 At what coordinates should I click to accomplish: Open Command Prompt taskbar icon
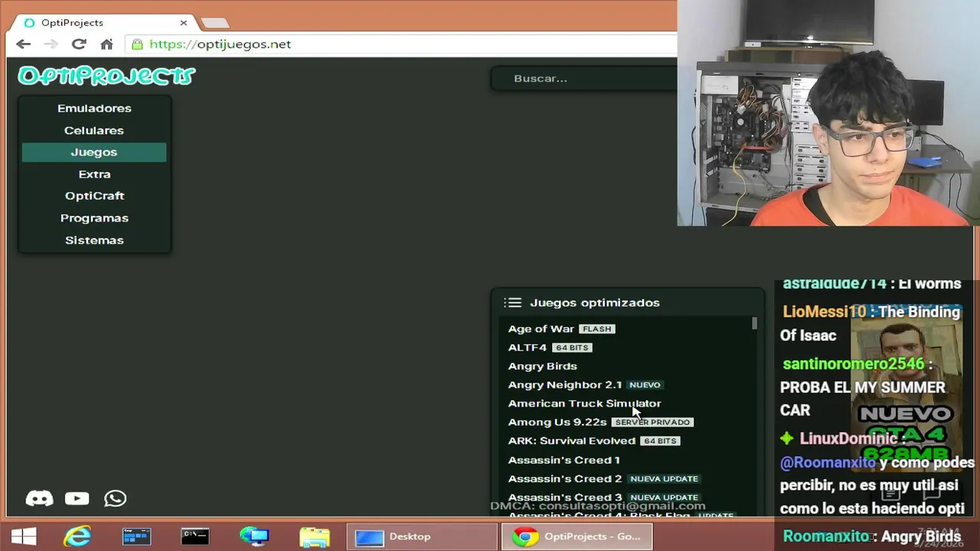(195, 536)
